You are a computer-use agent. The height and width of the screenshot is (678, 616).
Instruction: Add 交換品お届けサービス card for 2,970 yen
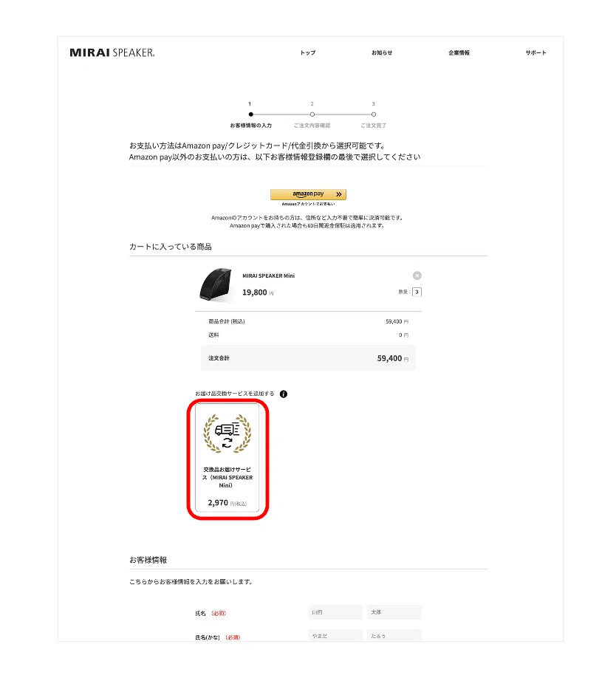[227, 459]
